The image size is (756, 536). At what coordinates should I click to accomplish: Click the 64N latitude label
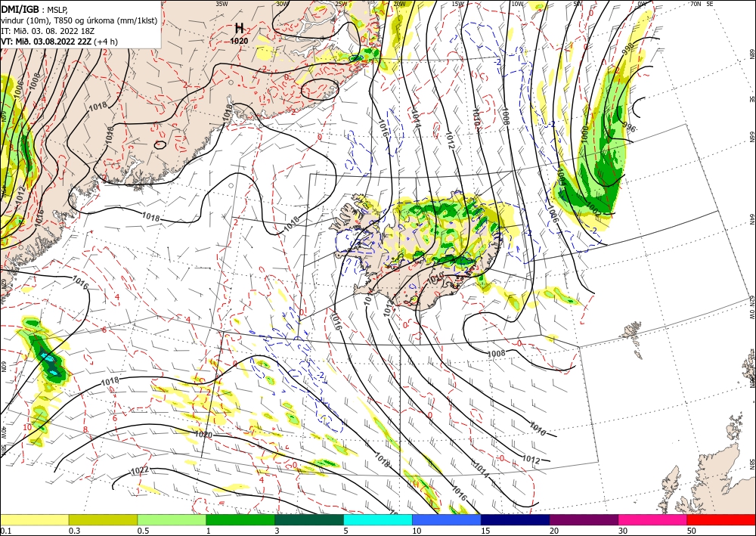tap(751, 218)
